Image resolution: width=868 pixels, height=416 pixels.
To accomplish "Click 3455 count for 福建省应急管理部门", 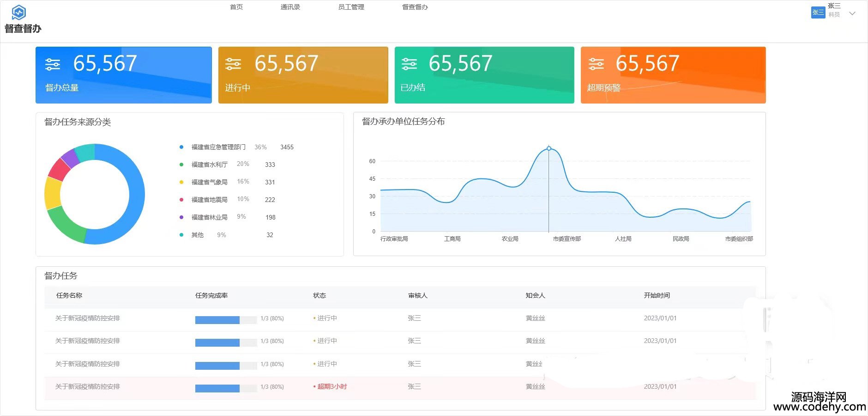I will (x=287, y=147).
